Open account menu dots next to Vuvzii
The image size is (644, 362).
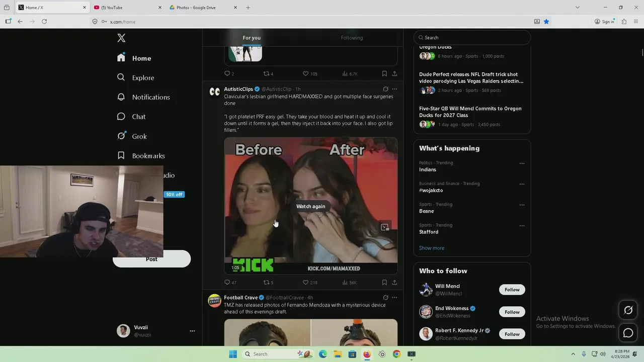point(192,331)
